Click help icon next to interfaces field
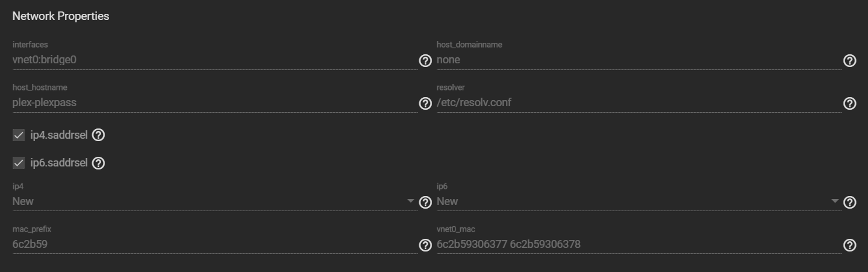This screenshot has width=868, height=272. coord(425,60)
